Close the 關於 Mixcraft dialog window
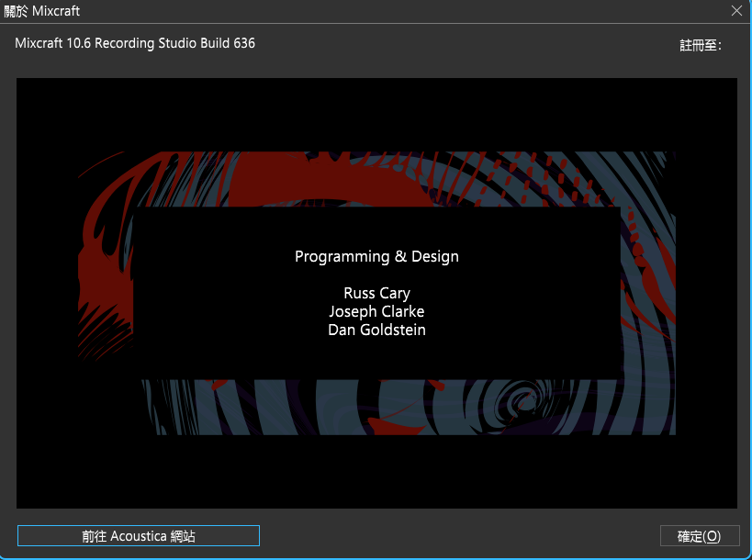 pos(735,11)
